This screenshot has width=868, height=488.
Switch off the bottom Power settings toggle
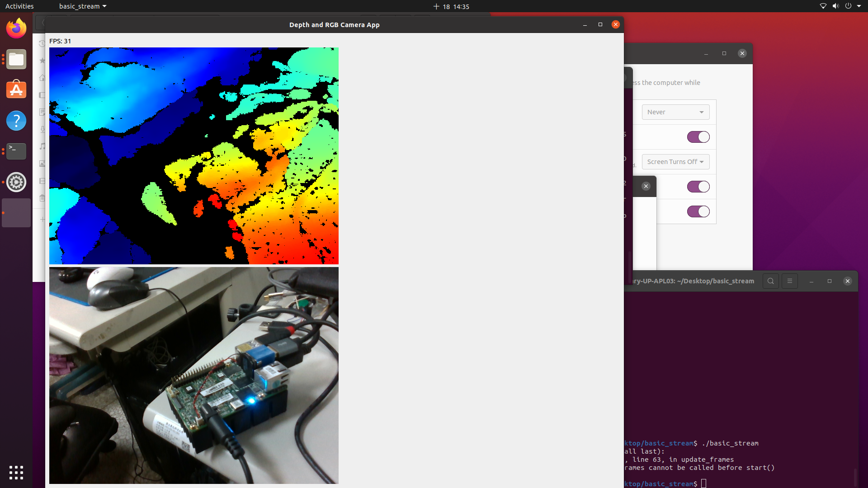(698, 211)
